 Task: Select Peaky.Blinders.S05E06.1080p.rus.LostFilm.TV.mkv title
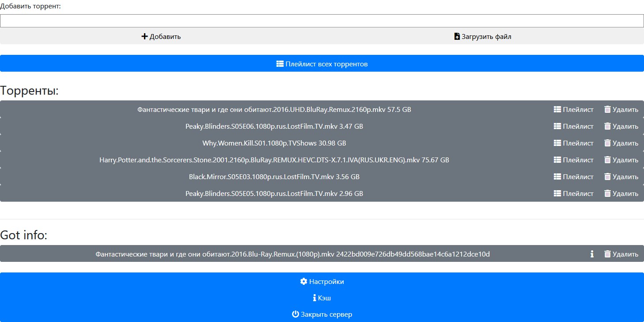coord(274,126)
